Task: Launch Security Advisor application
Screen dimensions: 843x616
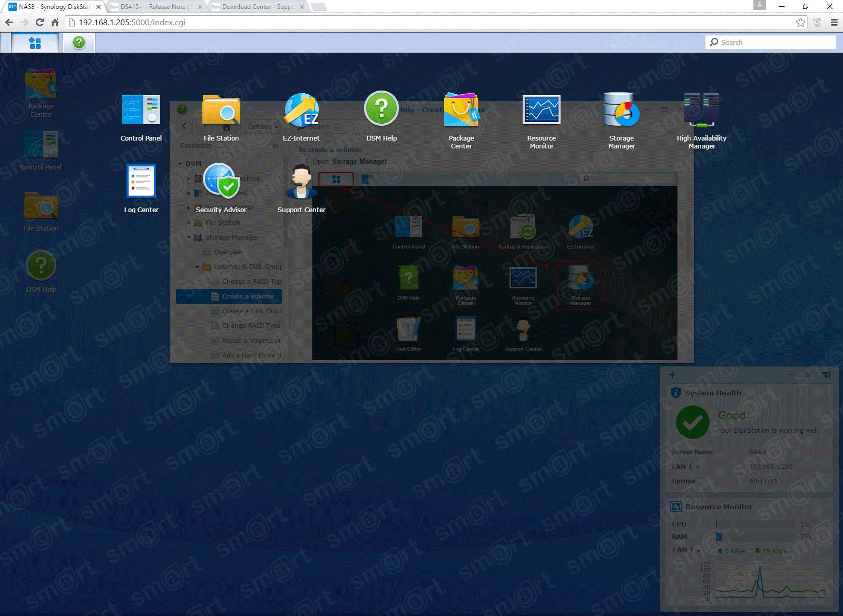Action: (221, 188)
